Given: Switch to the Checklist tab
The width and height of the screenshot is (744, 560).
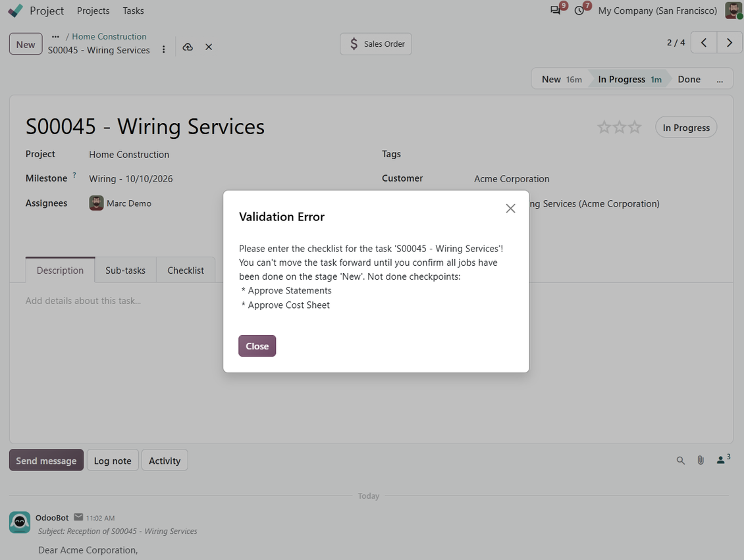Looking at the screenshot, I should (x=186, y=270).
